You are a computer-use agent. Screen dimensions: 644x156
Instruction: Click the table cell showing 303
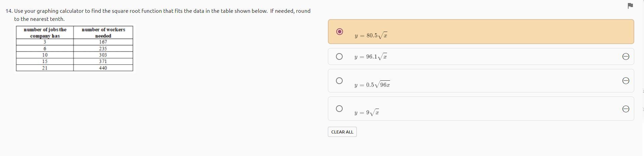[x=103, y=55]
